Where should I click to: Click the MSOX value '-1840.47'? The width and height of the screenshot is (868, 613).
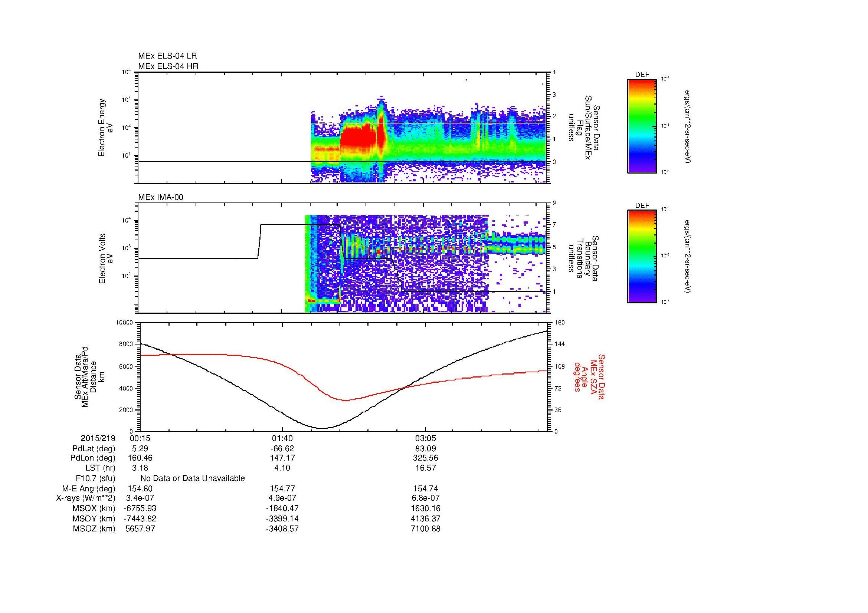pyautogui.click(x=282, y=508)
